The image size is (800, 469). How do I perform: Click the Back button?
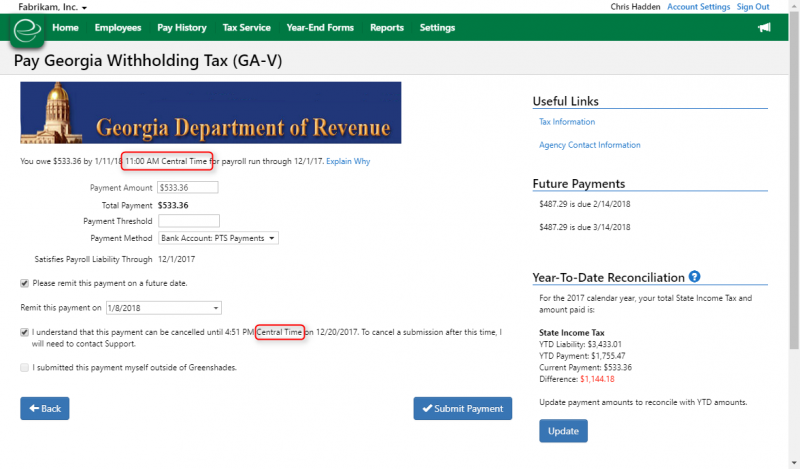tap(45, 409)
